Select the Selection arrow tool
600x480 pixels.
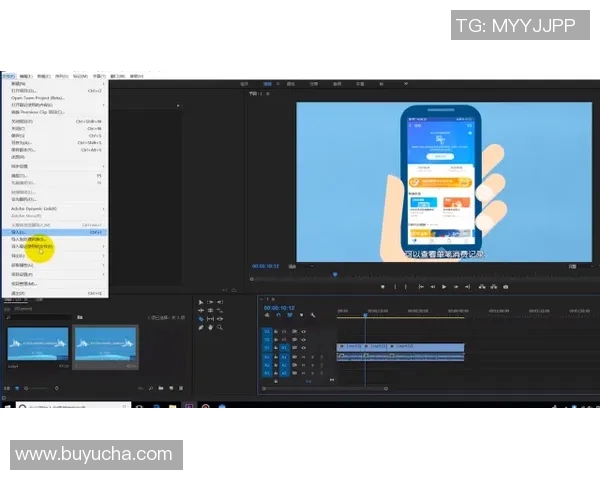[201, 302]
